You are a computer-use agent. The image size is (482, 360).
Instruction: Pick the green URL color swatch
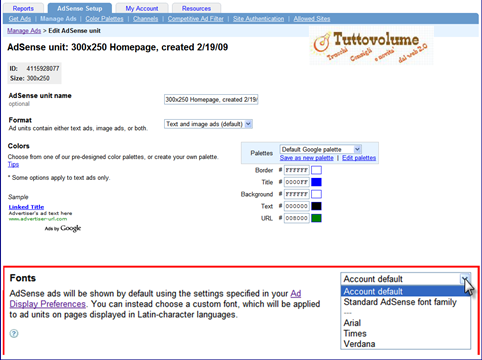point(316,218)
